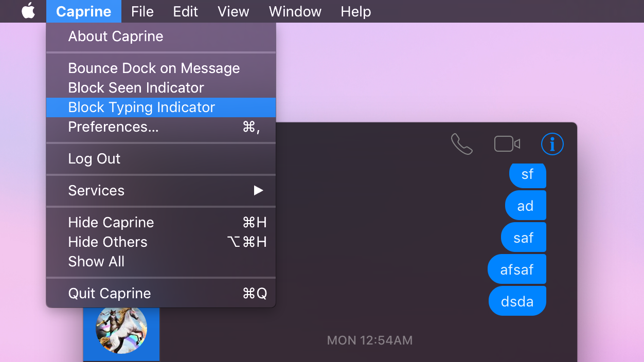Enable Bounce Dock on Message
Viewport: 644px width, 362px height.
click(x=154, y=68)
